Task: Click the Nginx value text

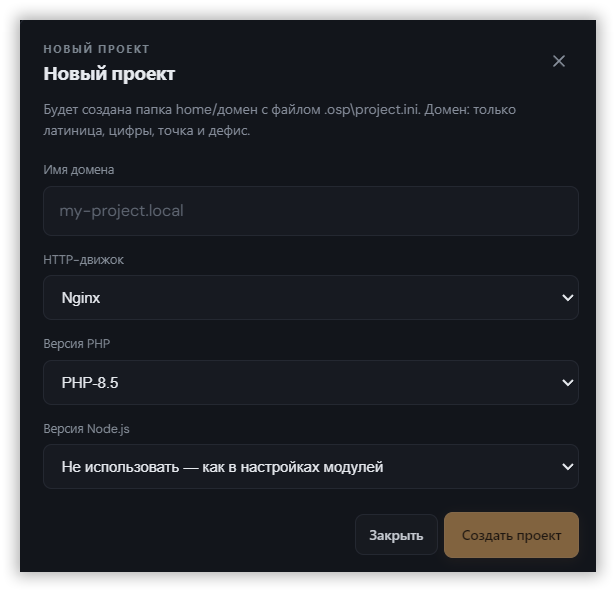Action: [x=81, y=298]
